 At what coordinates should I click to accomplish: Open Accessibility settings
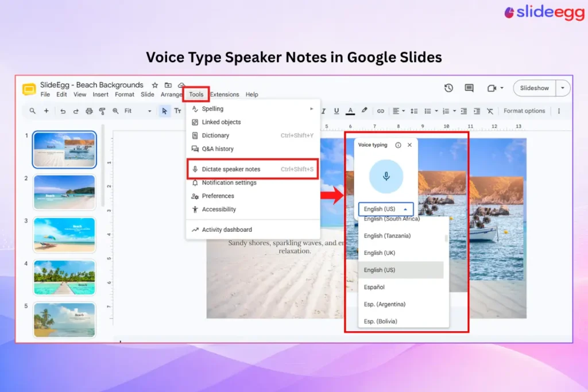(x=253, y=209)
